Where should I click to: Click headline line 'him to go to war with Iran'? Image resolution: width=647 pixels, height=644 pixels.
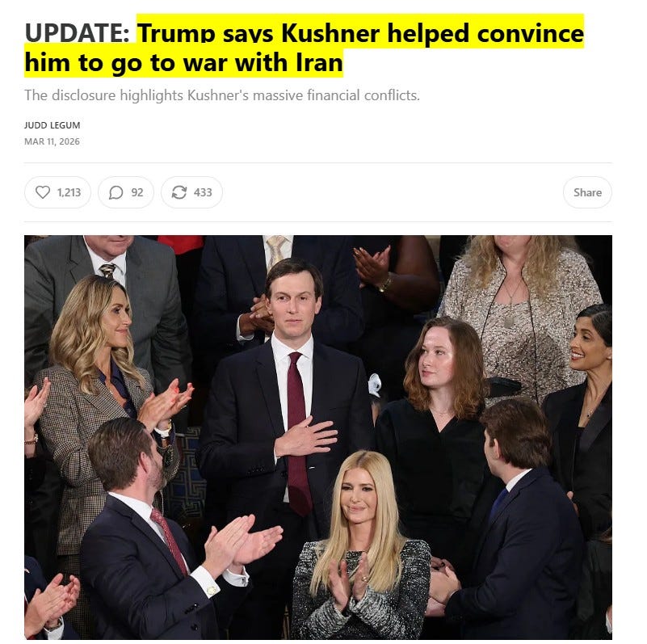pyautogui.click(x=183, y=63)
